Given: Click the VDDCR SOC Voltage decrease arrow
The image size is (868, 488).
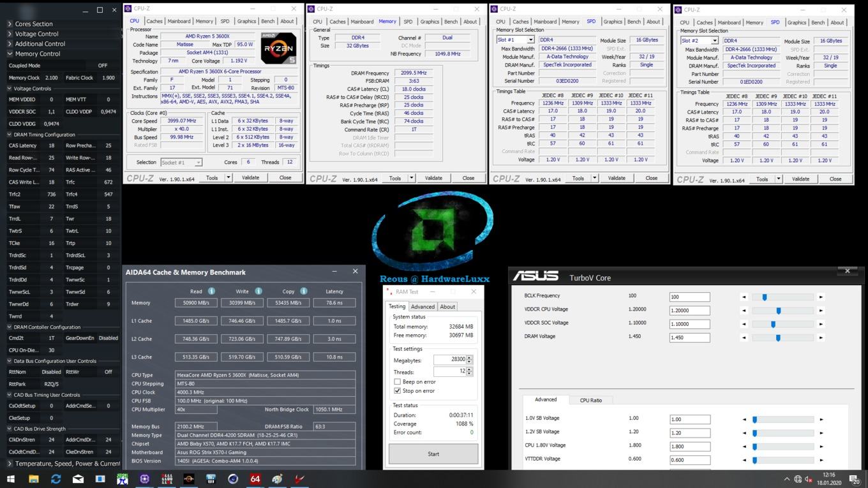Looking at the screenshot, I should click(x=744, y=324).
